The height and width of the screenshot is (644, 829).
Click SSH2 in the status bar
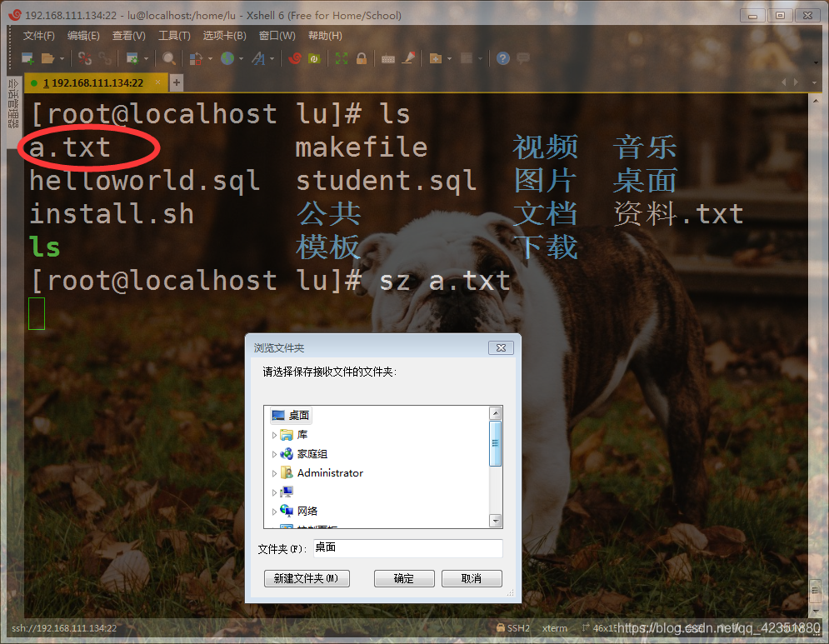coord(513,628)
